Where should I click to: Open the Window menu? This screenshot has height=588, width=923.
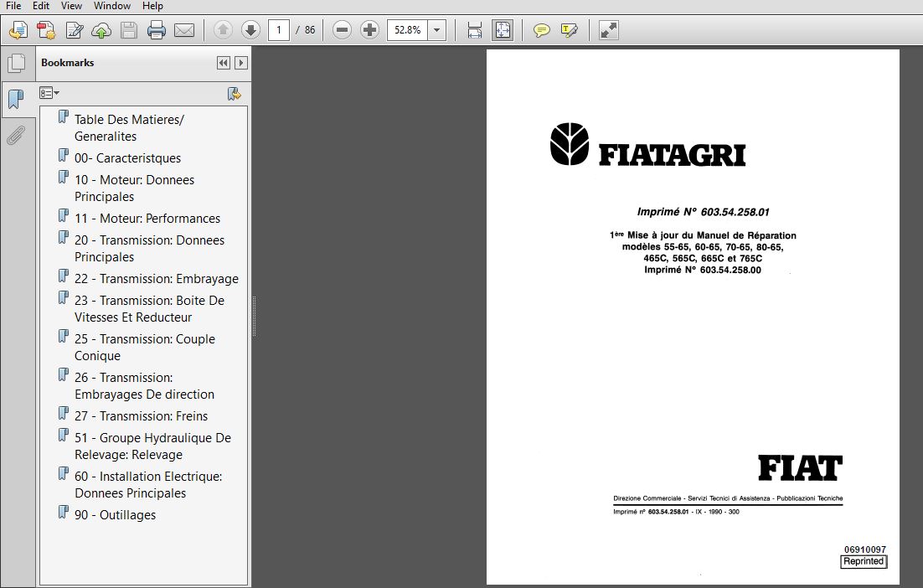coord(112,6)
